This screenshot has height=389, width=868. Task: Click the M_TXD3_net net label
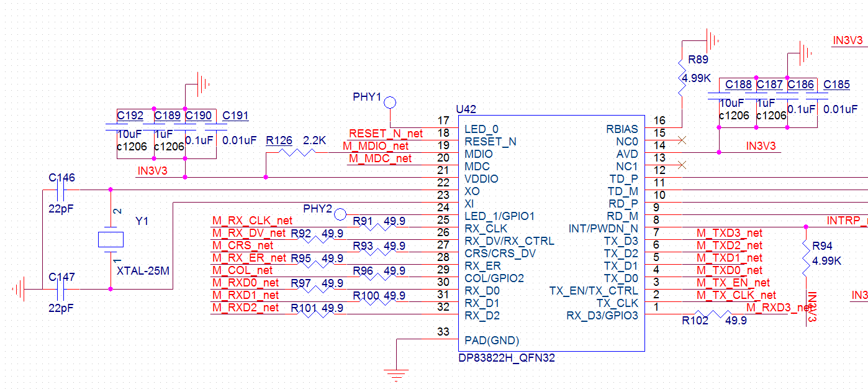point(730,233)
